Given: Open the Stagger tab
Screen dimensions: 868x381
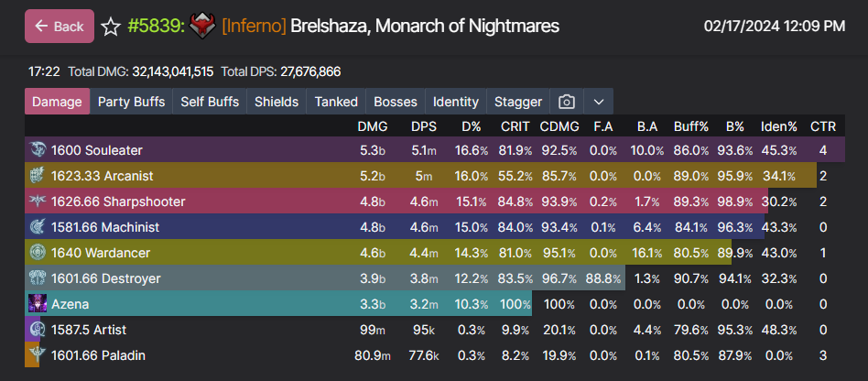Looking at the screenshot, I should pyautogui.click(x=518, y=102).
